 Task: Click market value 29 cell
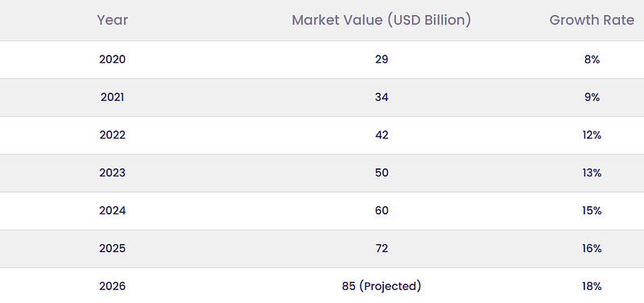point(382,60)
